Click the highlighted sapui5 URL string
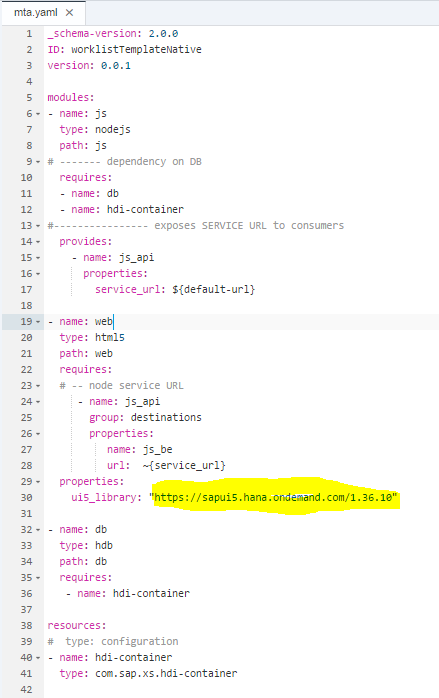The height and width of the screenshot is (698, 439). coord(273,497)
